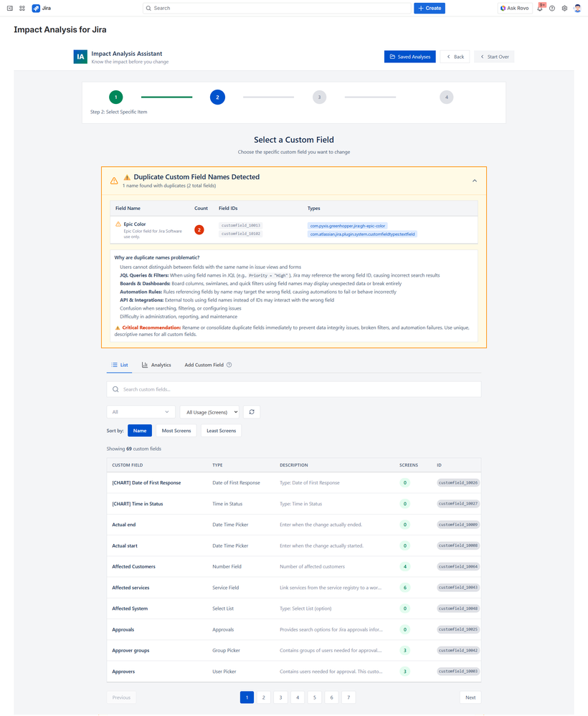588x716 pixels.
Task: Switch to the Analytics tab
Action: 156,365
